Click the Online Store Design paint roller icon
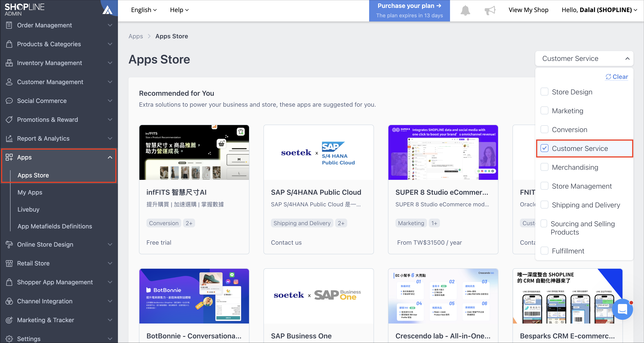The height and width of the screenshot is (343, 644). (x=9, y=244)
